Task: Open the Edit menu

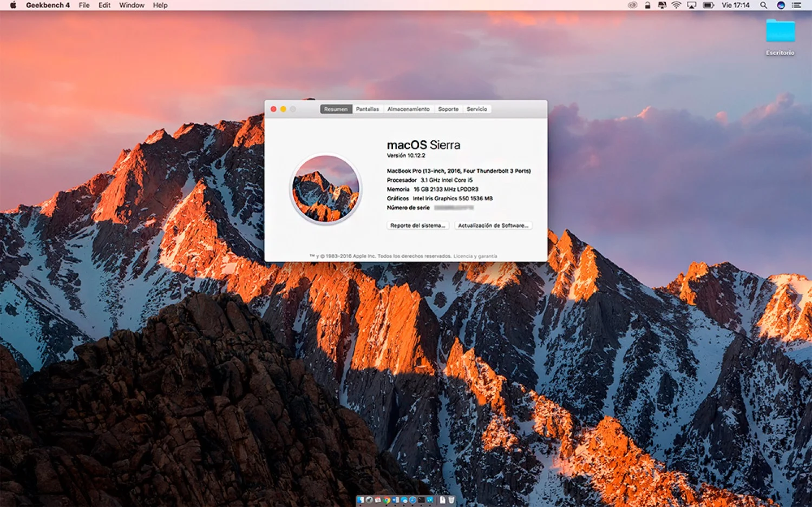Action: tap(104, 5)
